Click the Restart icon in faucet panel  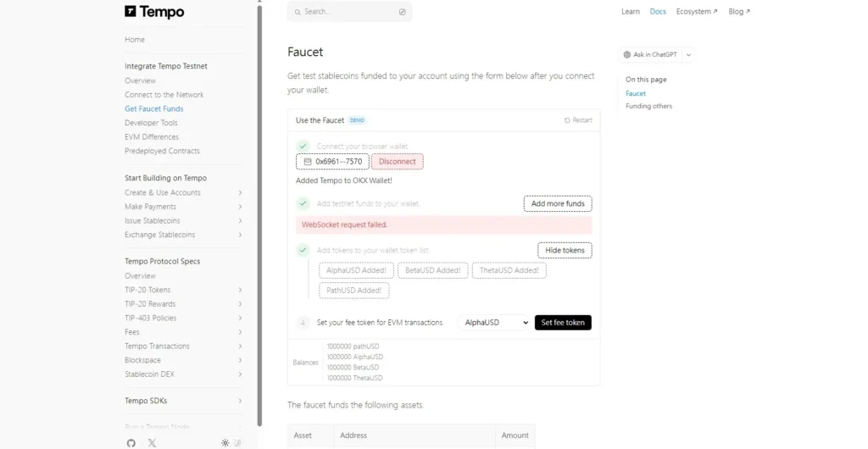[567, 120]
